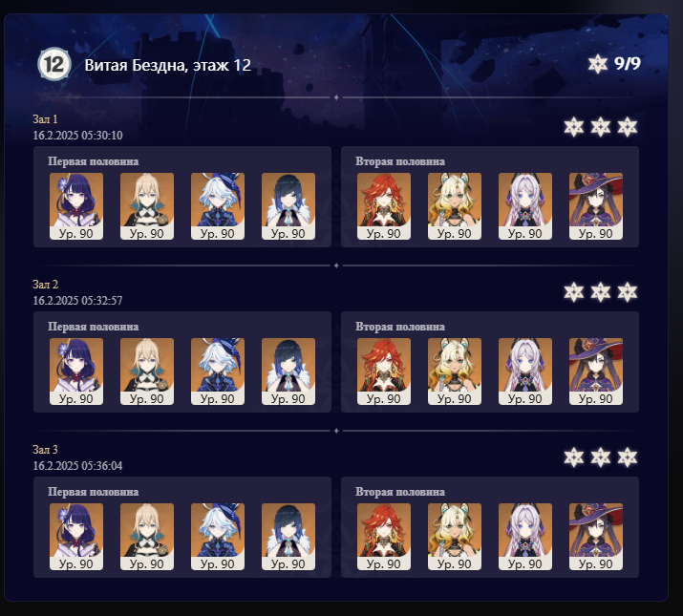Click blue-hat character in Зал 1 first half

coord(218,206)
